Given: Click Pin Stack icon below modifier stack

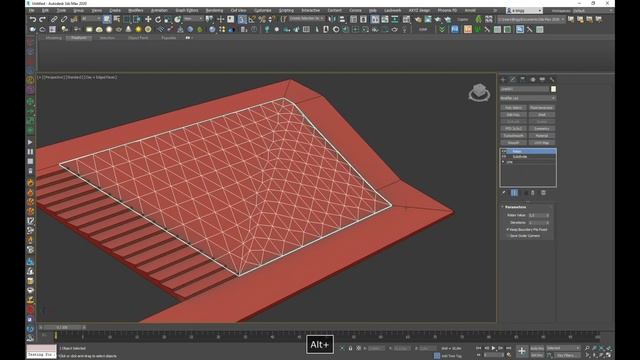Looking at the screenshot, I should (x=504, y=193).
